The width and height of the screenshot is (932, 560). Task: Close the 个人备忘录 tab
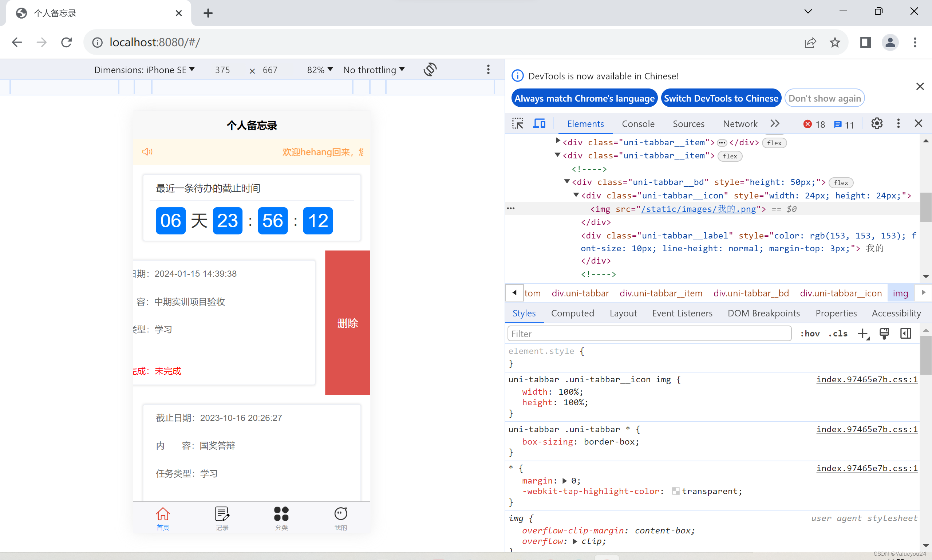[179, 13]
